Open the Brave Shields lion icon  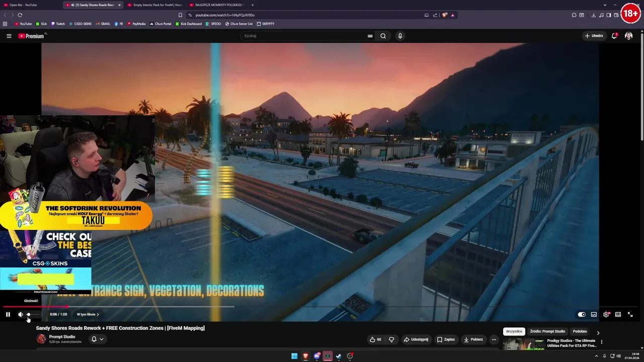tap(445, 15)
